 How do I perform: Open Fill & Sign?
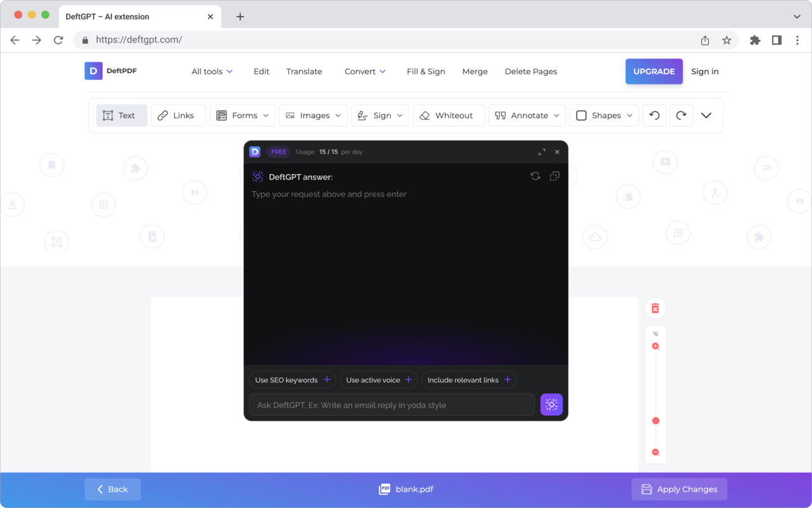(426, 72)
